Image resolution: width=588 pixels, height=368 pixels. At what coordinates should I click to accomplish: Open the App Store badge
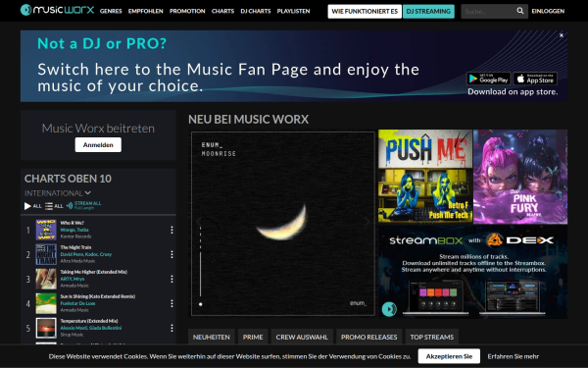[535, 79]
